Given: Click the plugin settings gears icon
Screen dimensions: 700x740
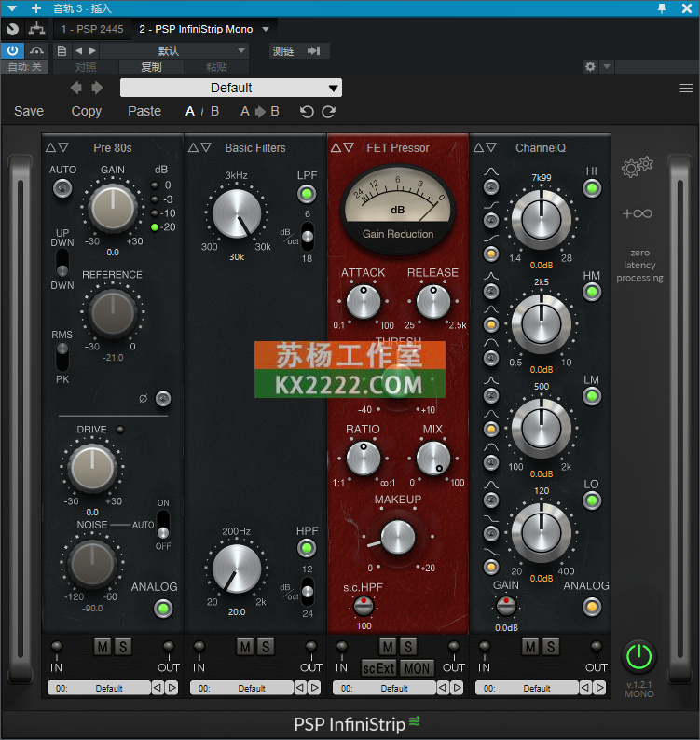Looking at the screenshot, I should coord(638,167).
